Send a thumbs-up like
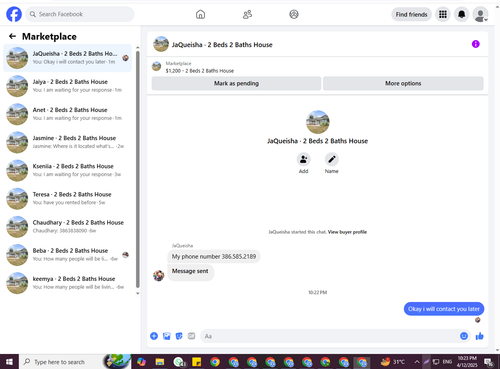Screen dimensions: 500x369 pos(480,336)
